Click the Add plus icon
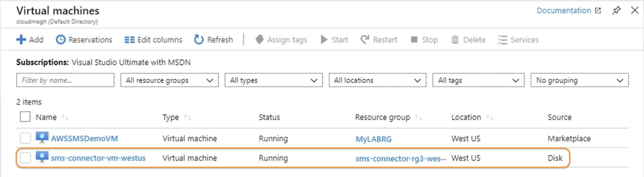 tap(21, 39)
